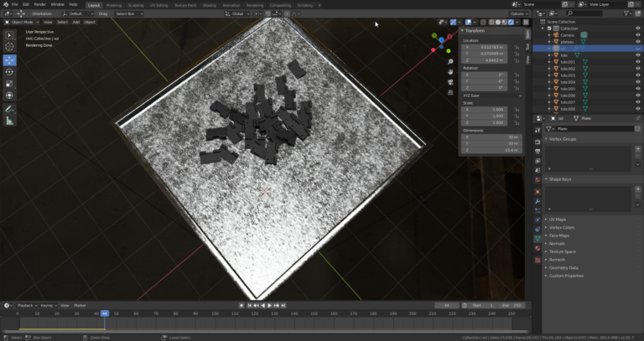
Task: Toggle X-ray display mode
Action: click(x=483, y=22)
